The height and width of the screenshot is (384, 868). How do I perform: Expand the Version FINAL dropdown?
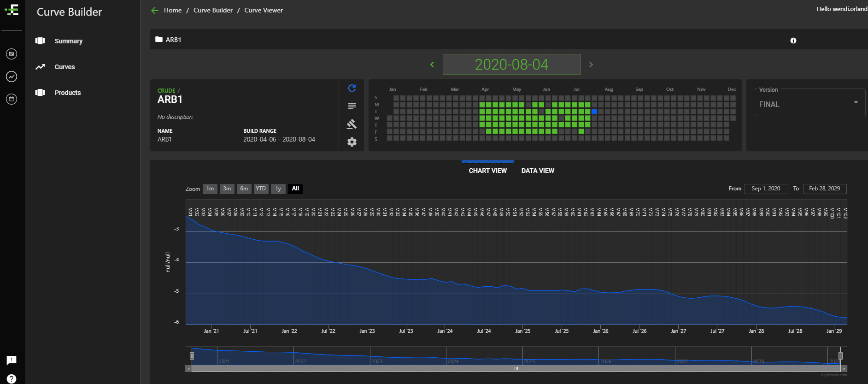click(855, 102)
